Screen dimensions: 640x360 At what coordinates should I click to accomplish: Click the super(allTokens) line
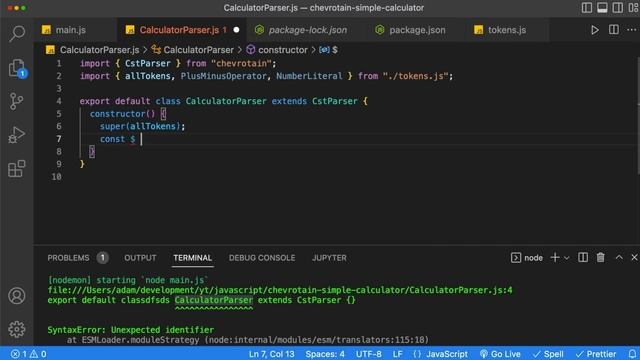(142, 127)
